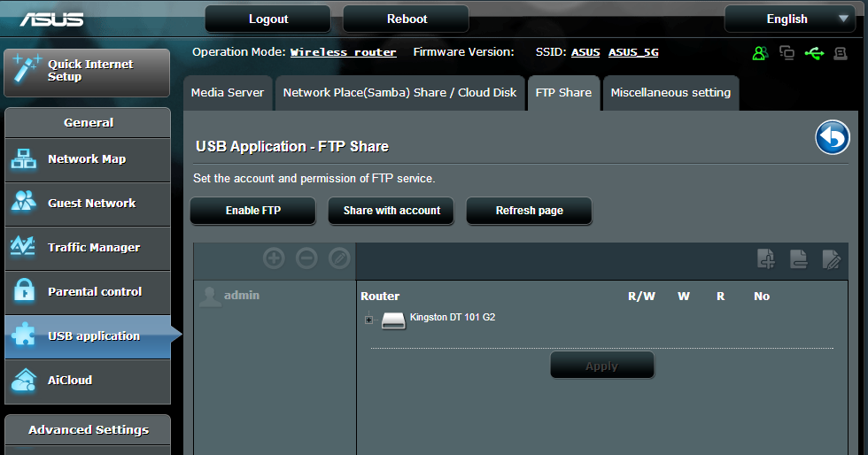
Task: Click the Network Map sidebar icon
Action: click(x=24, y=158)
